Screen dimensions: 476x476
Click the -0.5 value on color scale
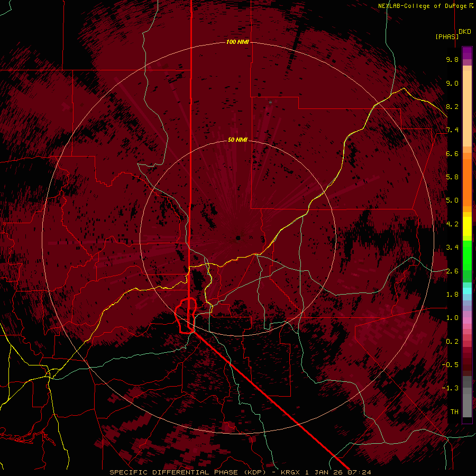click(x=450, y=365)
